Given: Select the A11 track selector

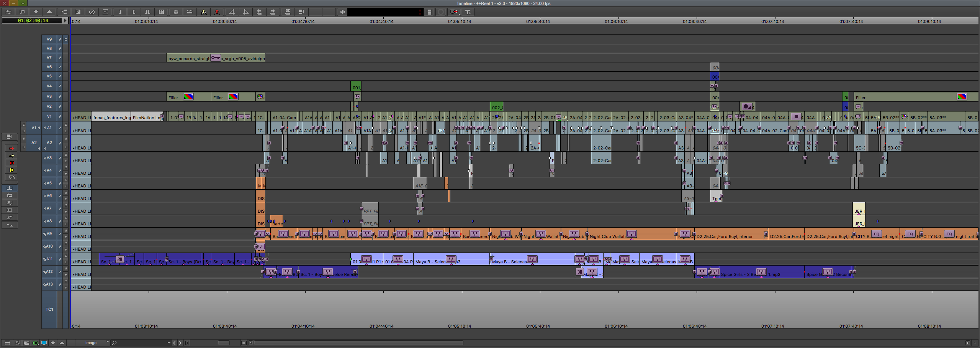Looking at the screenshot, I should point(49,259).
